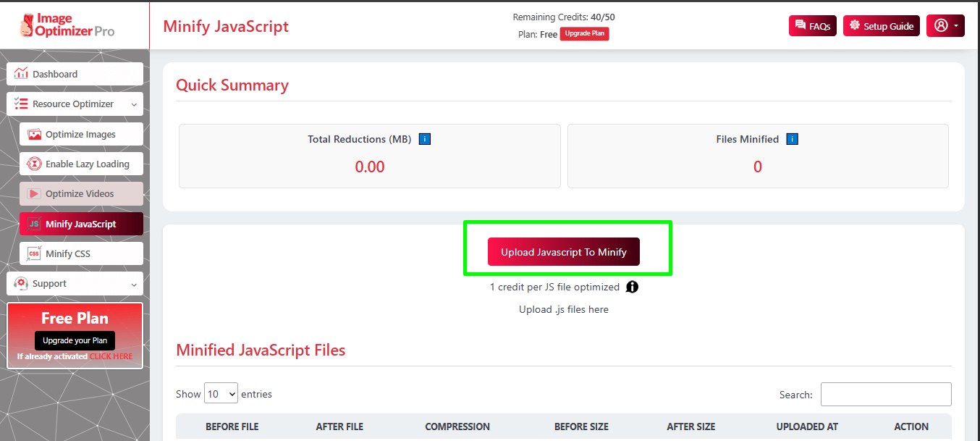Click Upgrade Plan badge in header
The height and width of the screenshot is (441, 980).
point(584,34)
